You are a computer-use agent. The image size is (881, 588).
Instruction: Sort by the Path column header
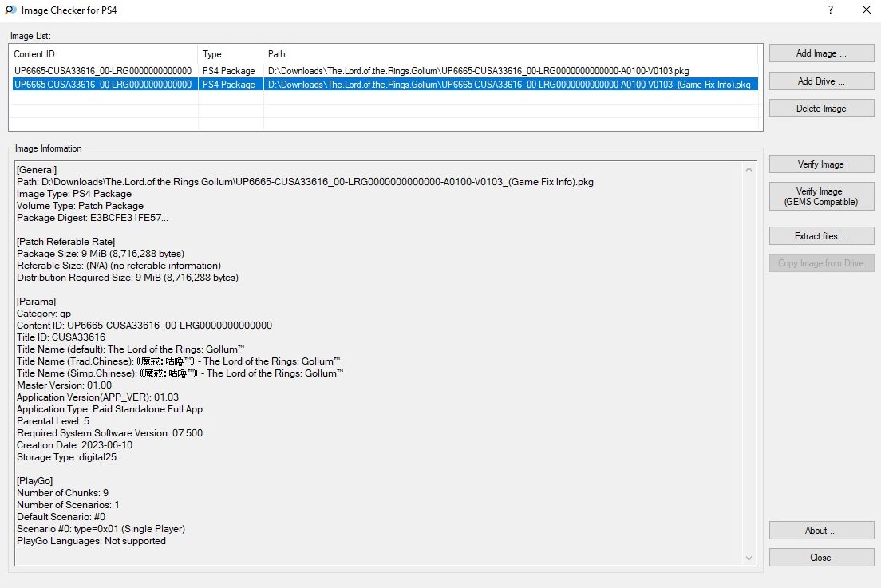(511, 54)
